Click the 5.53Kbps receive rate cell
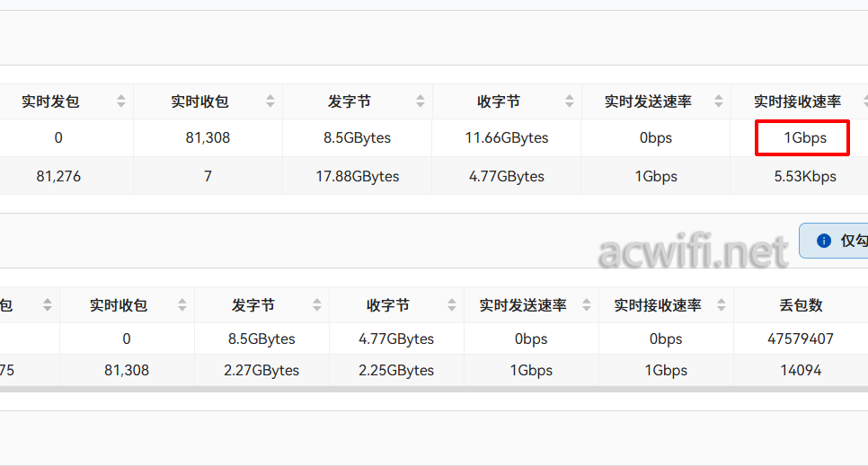This screenshot has width=868, height=466. point(805,177)
